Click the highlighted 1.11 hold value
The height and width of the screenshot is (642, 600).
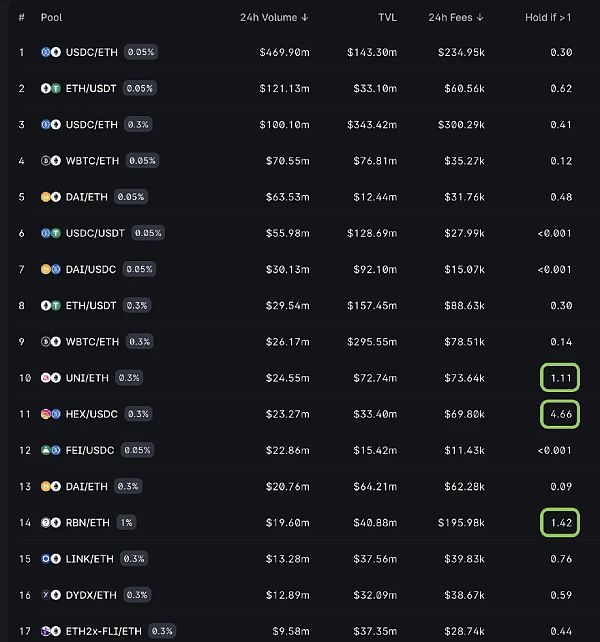(x=560, y=378)
